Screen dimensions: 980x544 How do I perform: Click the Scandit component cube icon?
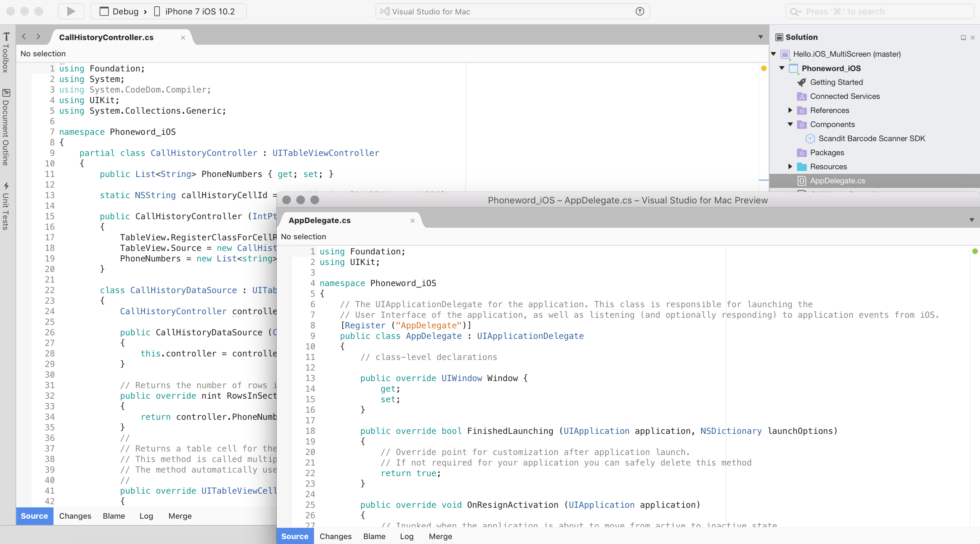click(810, 139)
